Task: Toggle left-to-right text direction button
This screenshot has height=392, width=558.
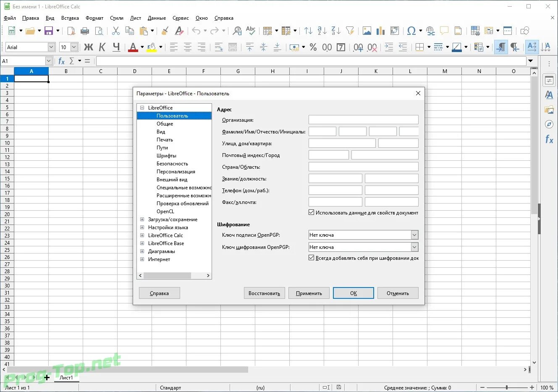Action: pyautogui.click(x=501, y=47)
